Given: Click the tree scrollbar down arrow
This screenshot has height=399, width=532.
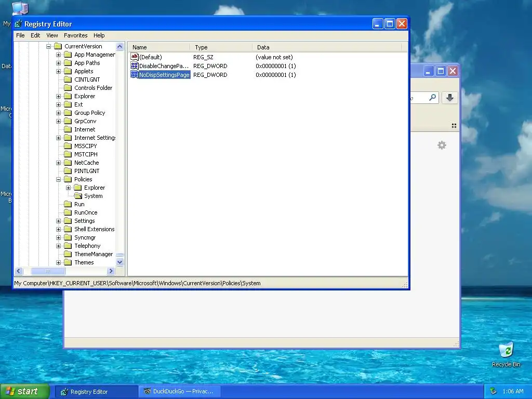Looking at the screenshot, I should tap(120, 262).
